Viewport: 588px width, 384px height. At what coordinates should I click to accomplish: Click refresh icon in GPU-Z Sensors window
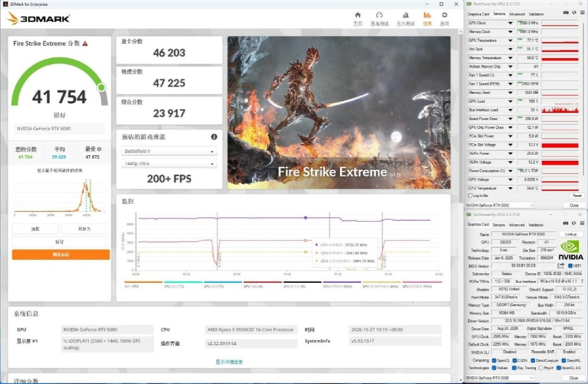574,13
